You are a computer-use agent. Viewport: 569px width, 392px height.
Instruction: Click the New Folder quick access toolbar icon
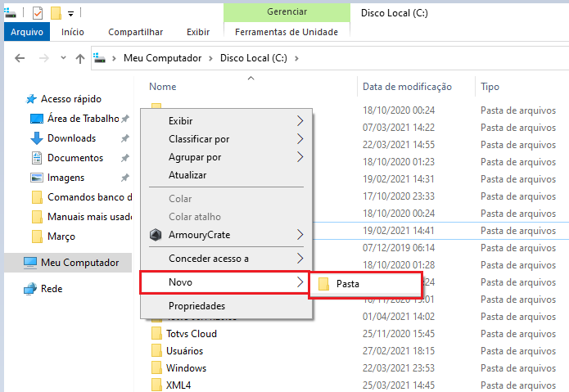56,13
